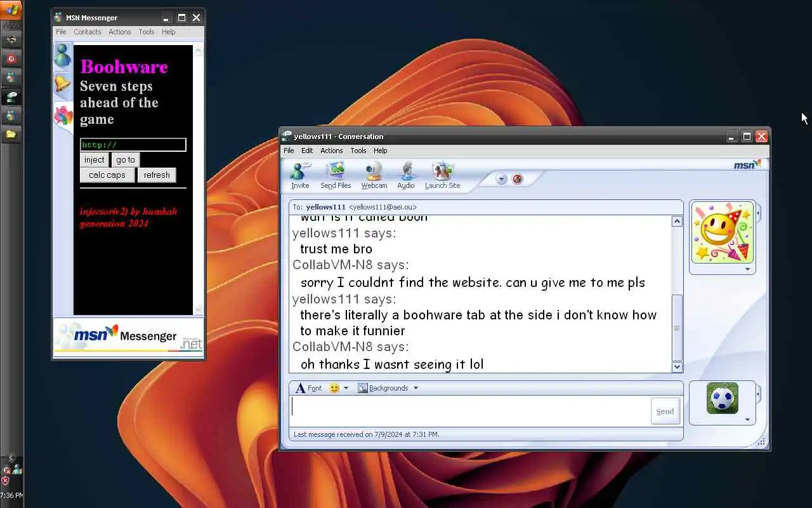Click the Boohware panel scroll up arrow
The width and height of the screenshot is (812, 508).
tap(199, 50)
